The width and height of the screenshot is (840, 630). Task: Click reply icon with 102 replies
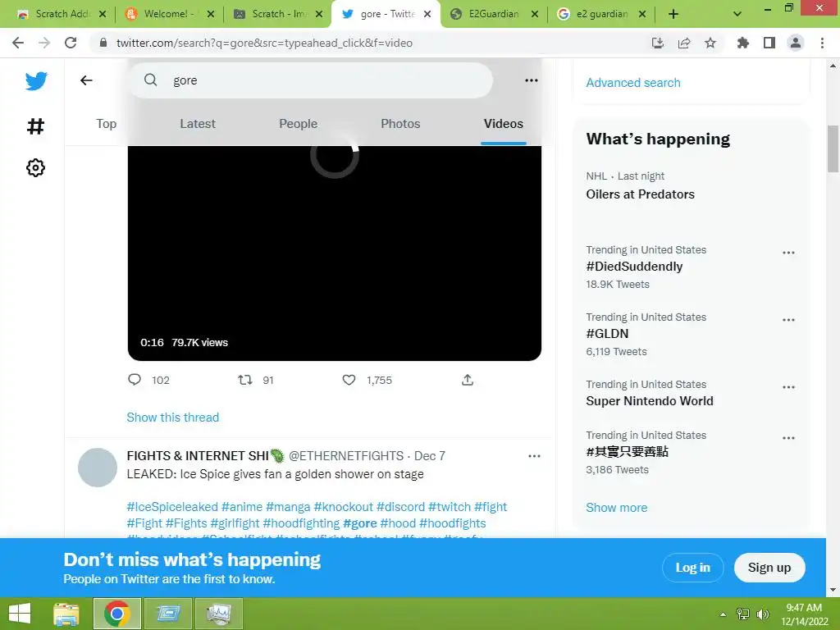135,380
